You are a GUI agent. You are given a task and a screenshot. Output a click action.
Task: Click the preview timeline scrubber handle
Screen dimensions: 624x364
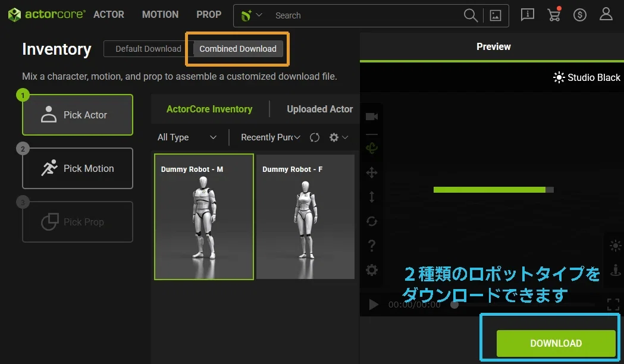[x=454, y=305]
